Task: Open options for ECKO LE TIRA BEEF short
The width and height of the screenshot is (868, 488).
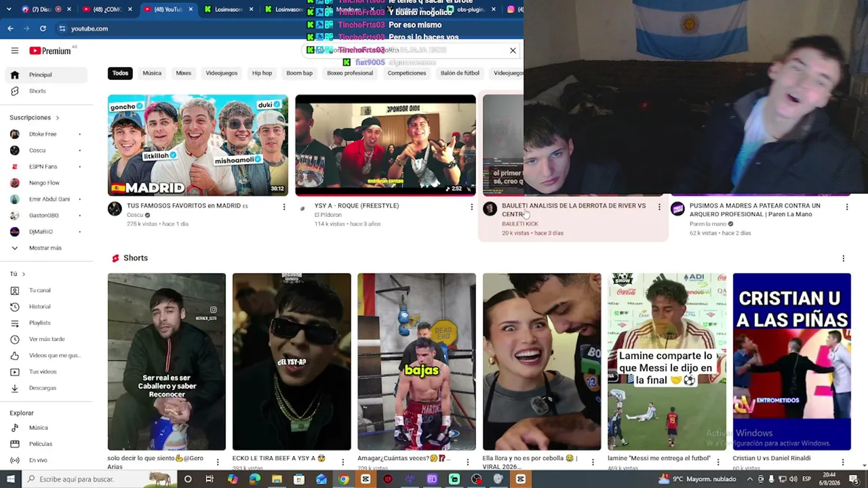Action: coord(342,462)
